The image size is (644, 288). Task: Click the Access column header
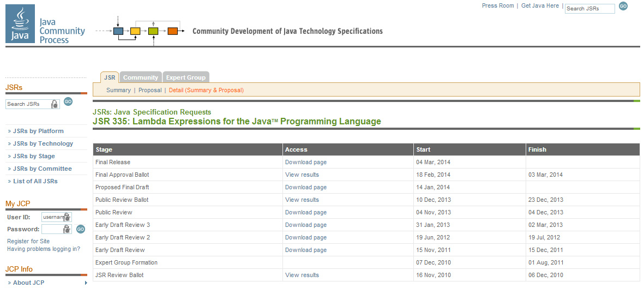click(x=348, y=149)
